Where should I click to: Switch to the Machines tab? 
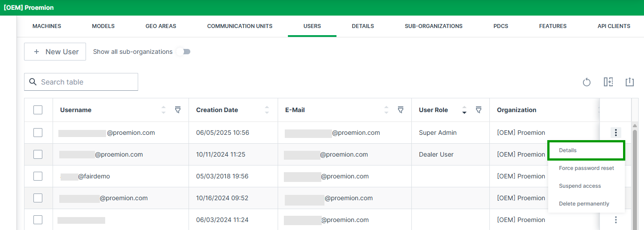coord(47,26)
